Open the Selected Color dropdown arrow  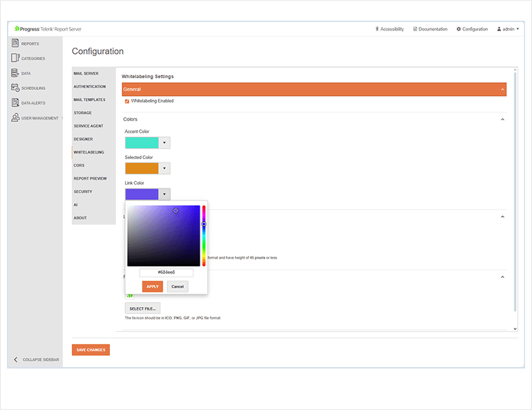(x=164, y=168)
